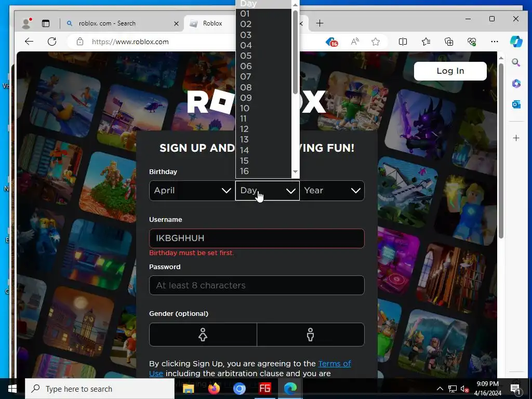Collapse the Day dropdown field

[268, 190]
